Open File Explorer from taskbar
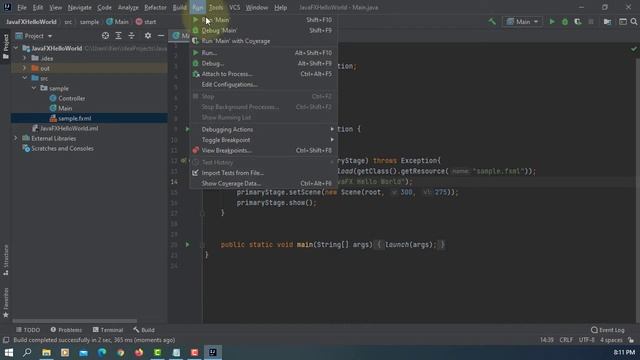640x360 pixels. [x=46, y=352]
